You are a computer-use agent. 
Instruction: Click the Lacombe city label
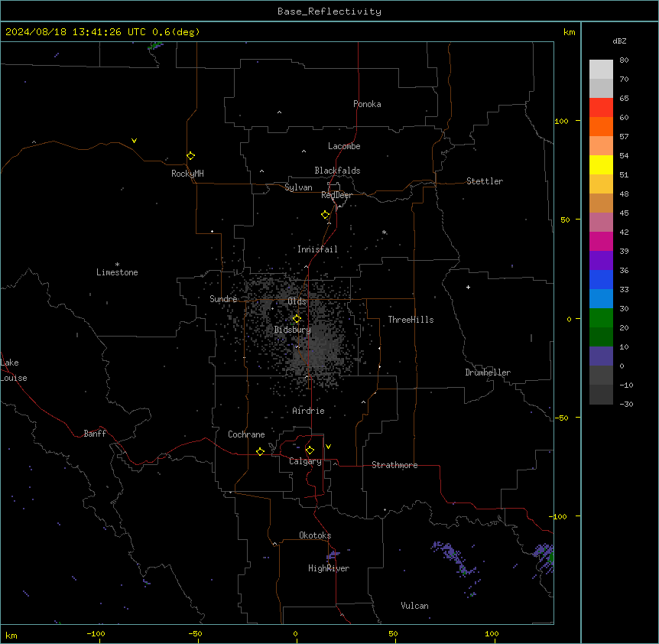coord(344,146)
